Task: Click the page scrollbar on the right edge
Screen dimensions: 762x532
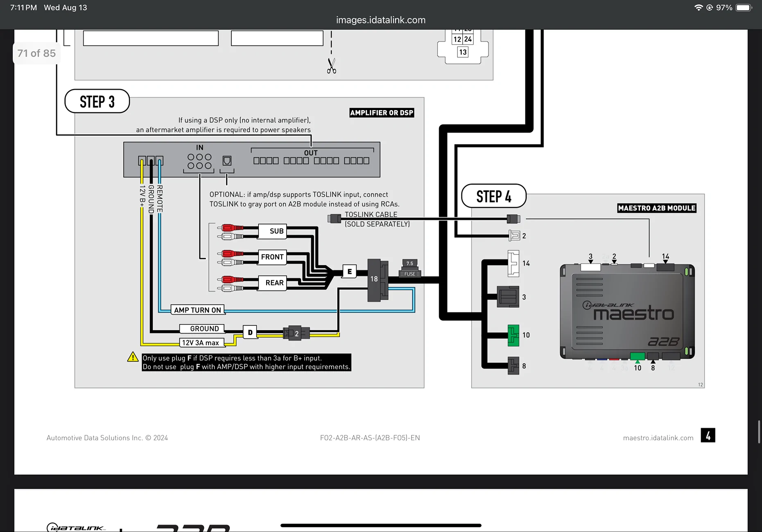Action: click(x=759, y=431)
